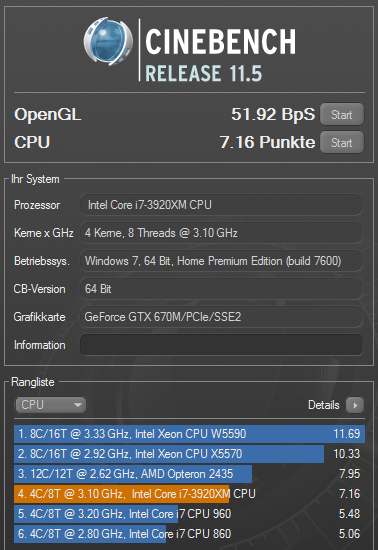The width and height of the screenshot is (378, 550).
Task: Open the CPU ranking dropdown
Action: click(50, 405)
